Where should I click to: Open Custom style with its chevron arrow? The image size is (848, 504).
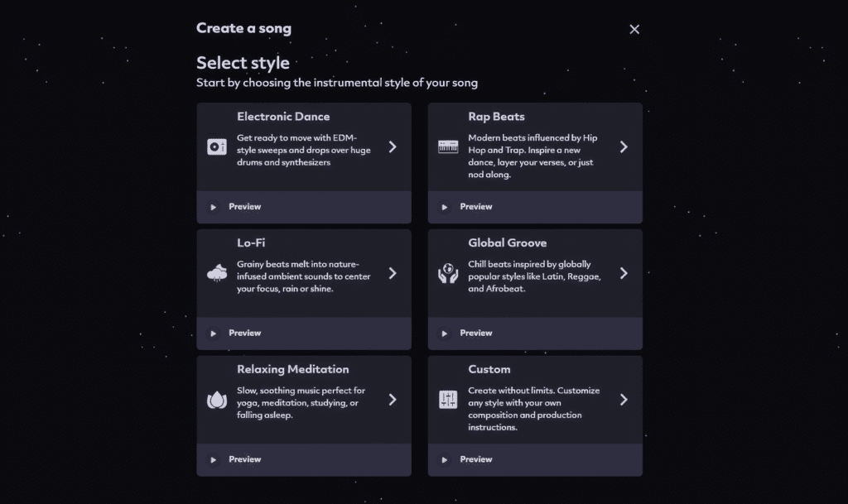click(624, 400)
